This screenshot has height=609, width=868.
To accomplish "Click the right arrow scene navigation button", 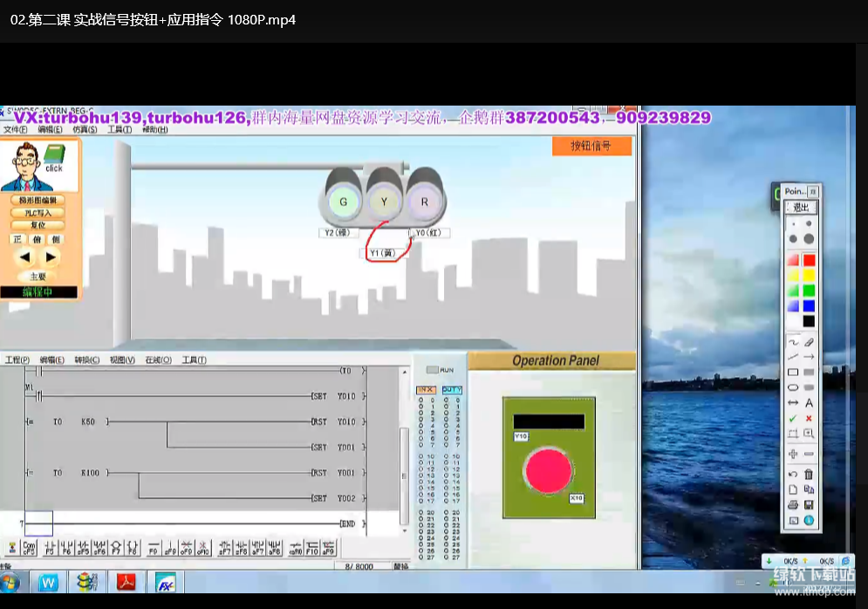I will tap(51, 257).
